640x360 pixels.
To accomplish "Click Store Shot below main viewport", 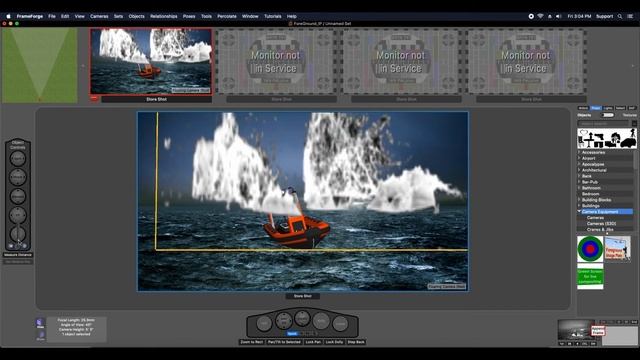I will (x=302, y=296).
